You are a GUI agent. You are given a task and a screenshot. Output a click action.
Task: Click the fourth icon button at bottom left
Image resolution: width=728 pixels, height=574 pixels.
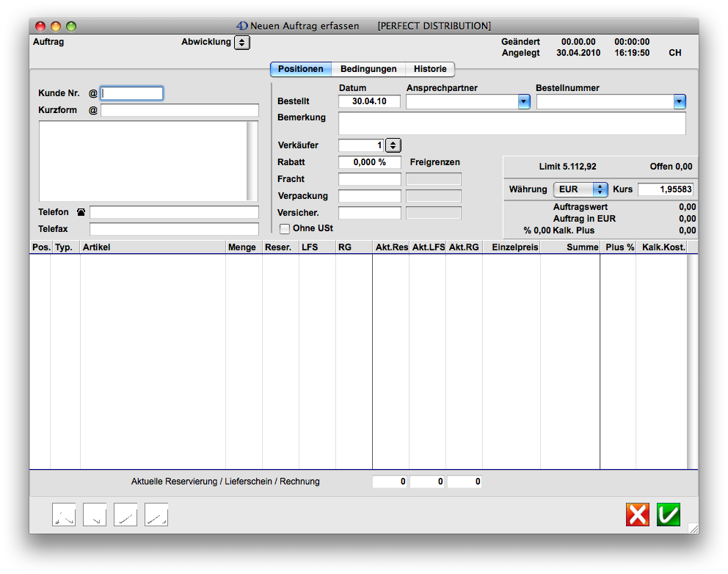(x=156, y=515)
